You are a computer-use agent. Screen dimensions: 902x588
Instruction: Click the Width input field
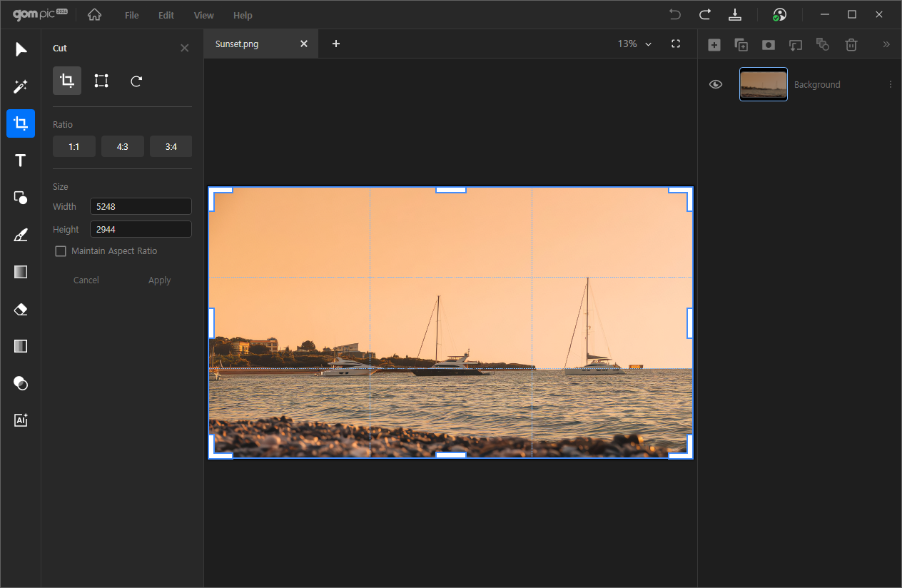click(x=141, y=206)
